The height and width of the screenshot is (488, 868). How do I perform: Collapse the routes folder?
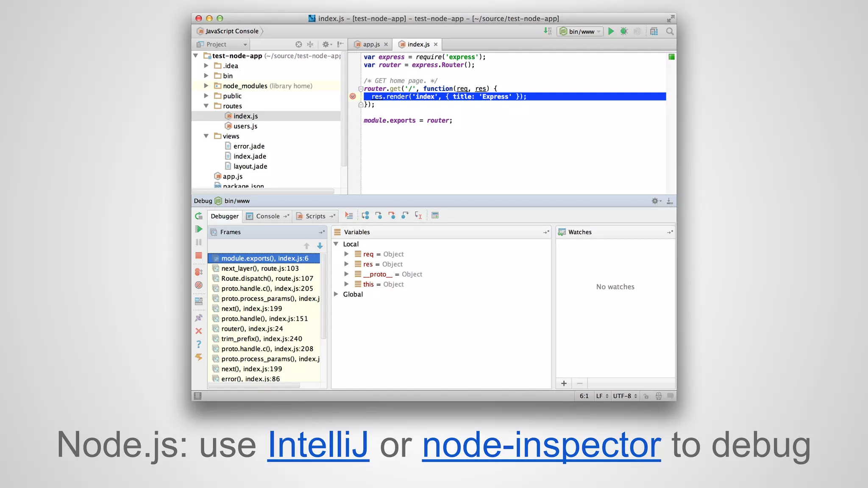tap(206, 106)
